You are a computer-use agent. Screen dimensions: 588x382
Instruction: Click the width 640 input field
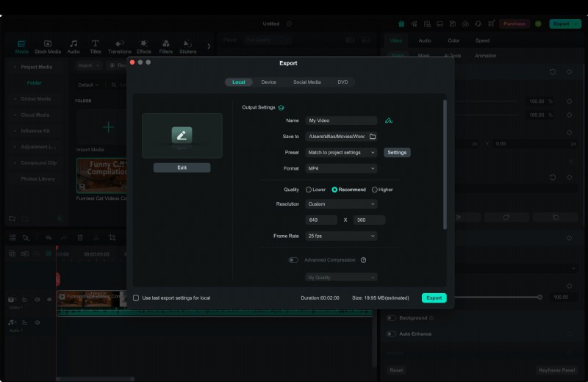(321, 220)
